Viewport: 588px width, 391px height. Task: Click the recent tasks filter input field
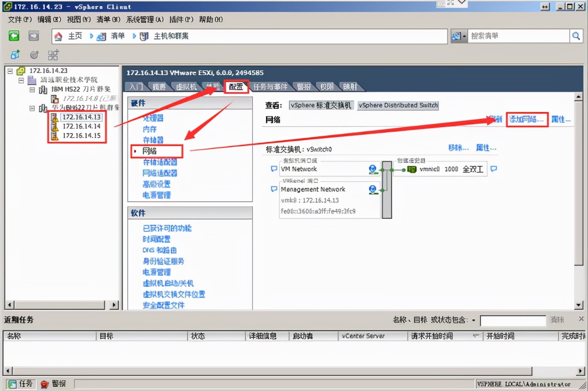point(512,320)
